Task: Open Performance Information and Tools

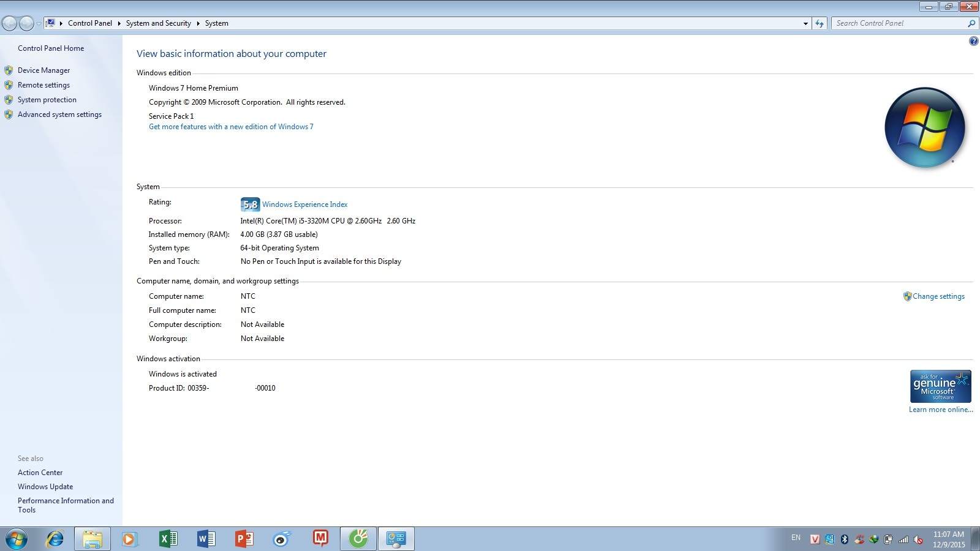Action: click(66, 505)
